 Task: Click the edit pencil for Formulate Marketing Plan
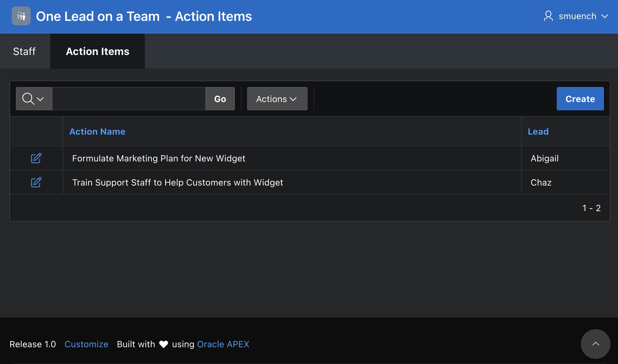[x=36, y=158]
